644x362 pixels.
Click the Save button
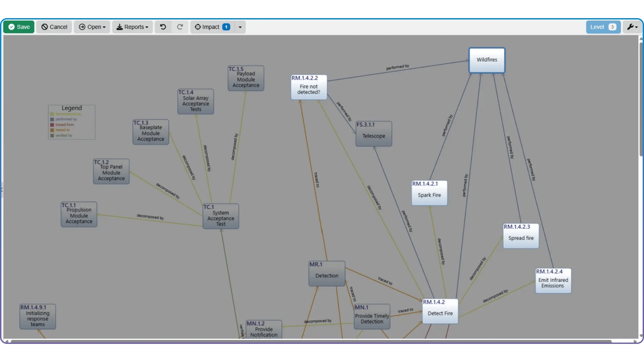(x=19, y=27)
